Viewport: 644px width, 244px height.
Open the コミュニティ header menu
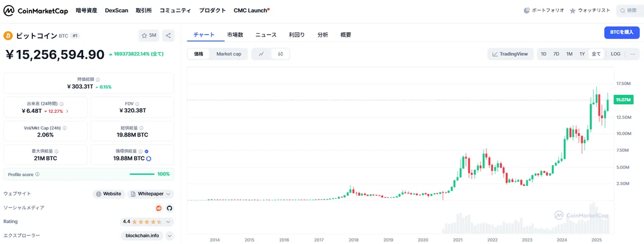click(175, 10)
